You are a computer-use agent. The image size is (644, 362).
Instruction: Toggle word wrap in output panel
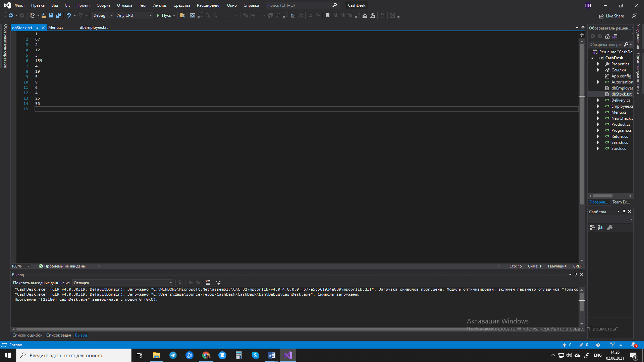click(218, 283)
